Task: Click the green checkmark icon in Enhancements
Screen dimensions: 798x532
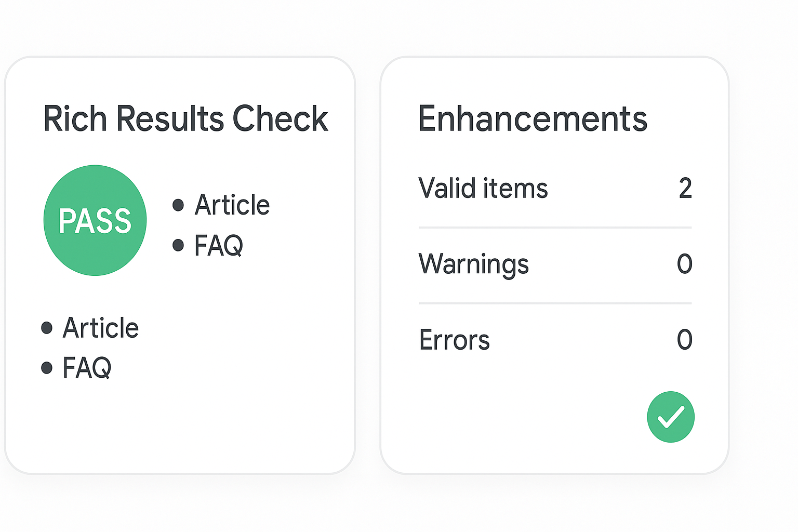Action: [670, 417]
